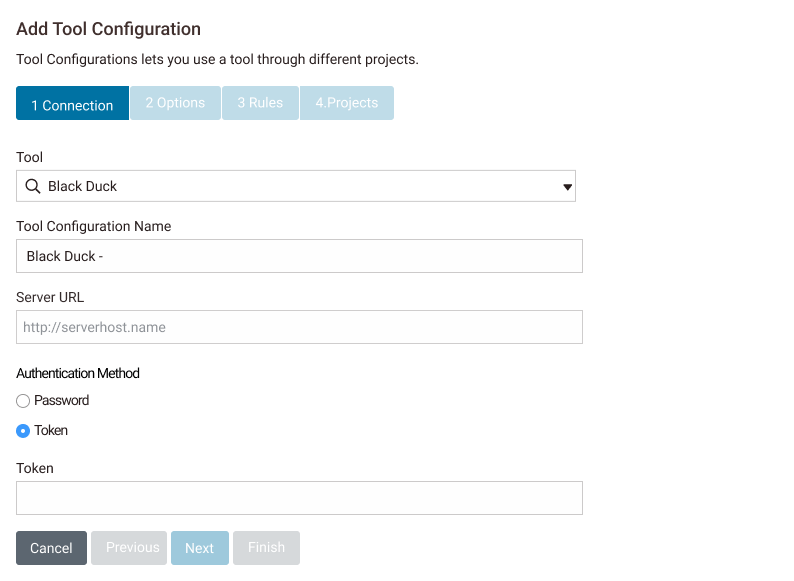
Task: Click the empty Token text field
Action: [x=299, y=498]
